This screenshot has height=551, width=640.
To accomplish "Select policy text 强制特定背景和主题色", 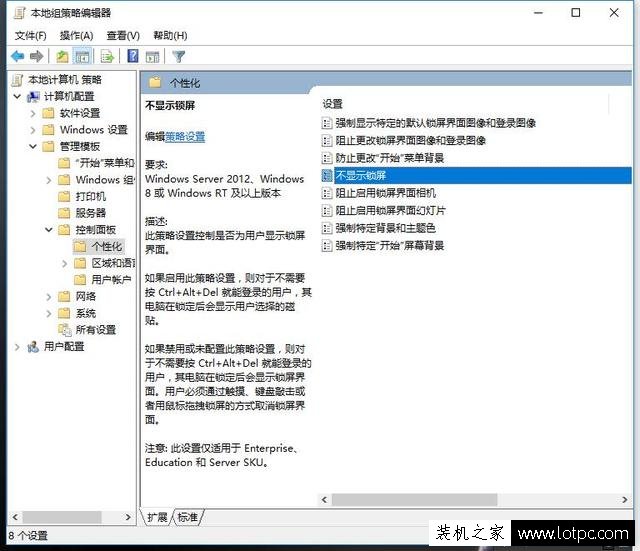I will pos(386,228).
